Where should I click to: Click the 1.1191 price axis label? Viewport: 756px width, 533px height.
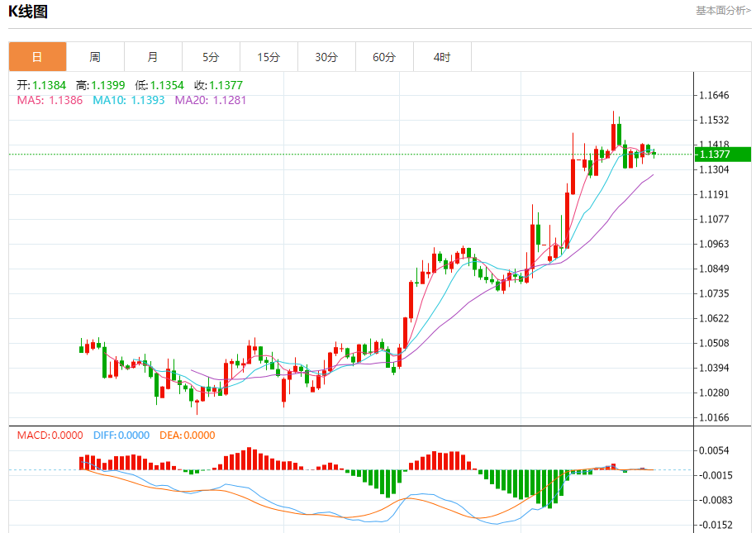[714, 194]
